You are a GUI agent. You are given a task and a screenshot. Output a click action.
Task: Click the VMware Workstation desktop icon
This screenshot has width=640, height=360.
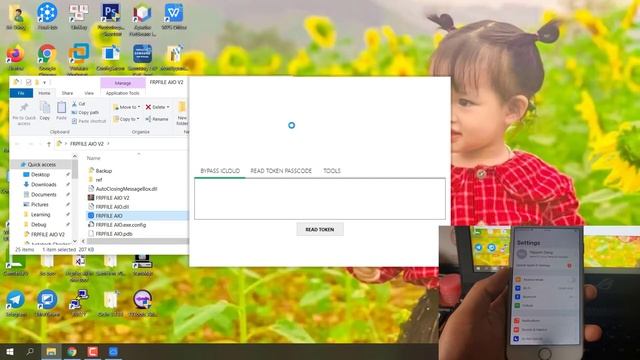click(79, 54)
